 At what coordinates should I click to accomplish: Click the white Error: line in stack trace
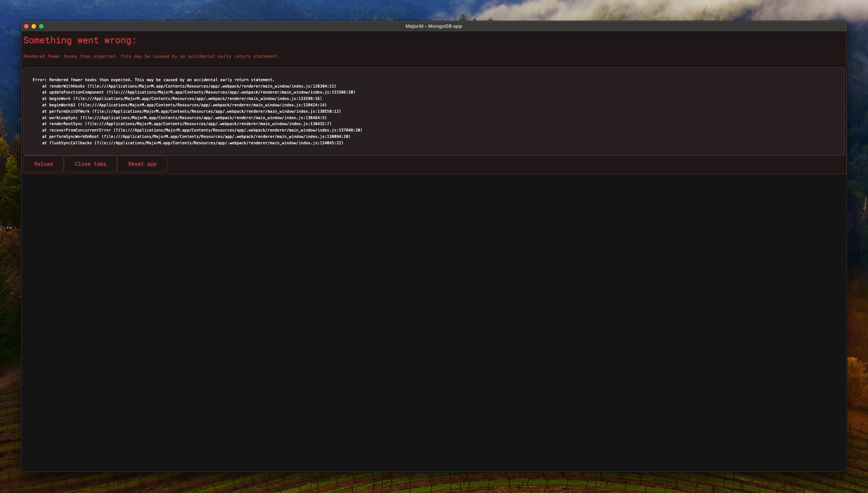point(154,80)
